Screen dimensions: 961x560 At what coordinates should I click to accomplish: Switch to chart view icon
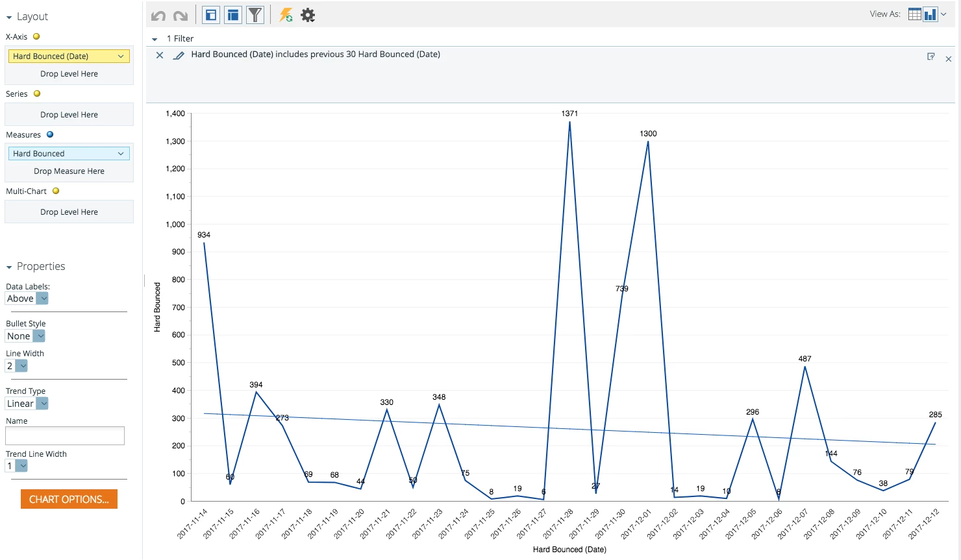(930, 14)
